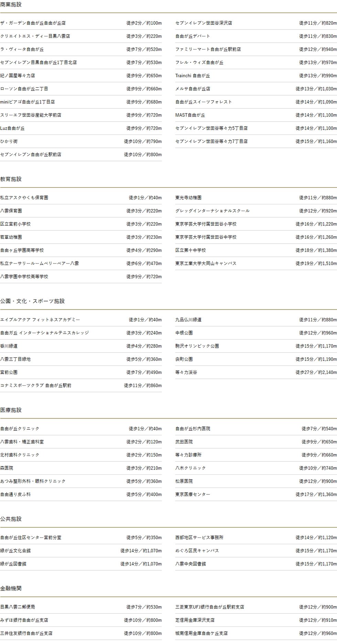Select 紀ノ国屋等々力店 row
The image size is (337, 644).
(81, 75)
